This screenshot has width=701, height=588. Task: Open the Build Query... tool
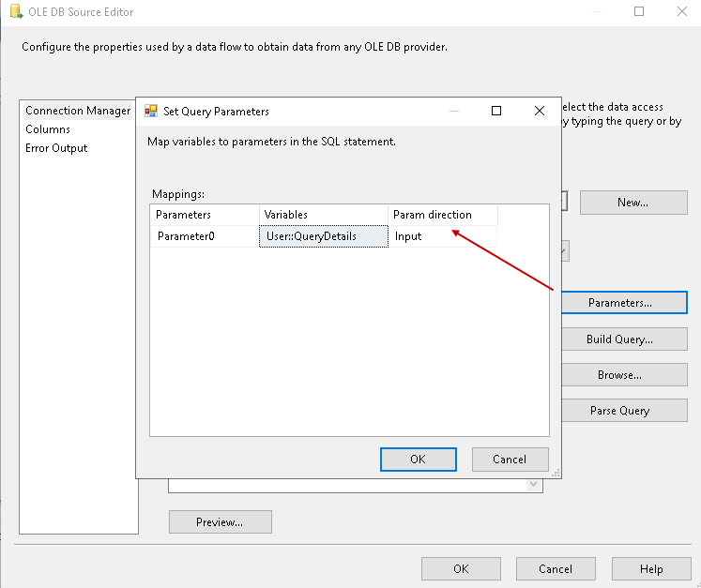coord(619,339)
